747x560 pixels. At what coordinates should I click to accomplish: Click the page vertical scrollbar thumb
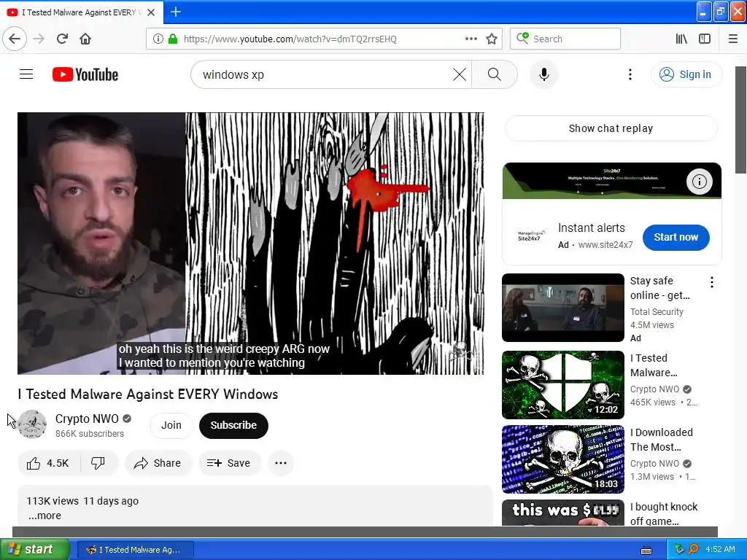741,120
